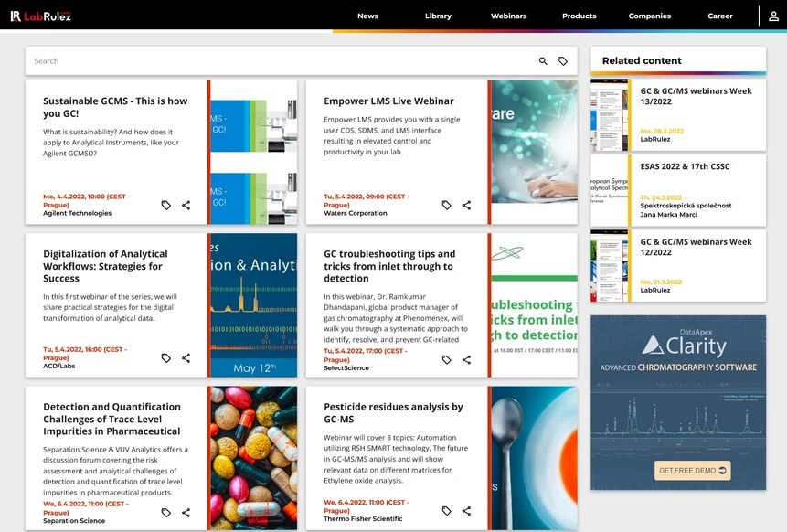Click Thermo Fisher Scientific organizer name
Screen dimensions: 787x532
[363, 518]
